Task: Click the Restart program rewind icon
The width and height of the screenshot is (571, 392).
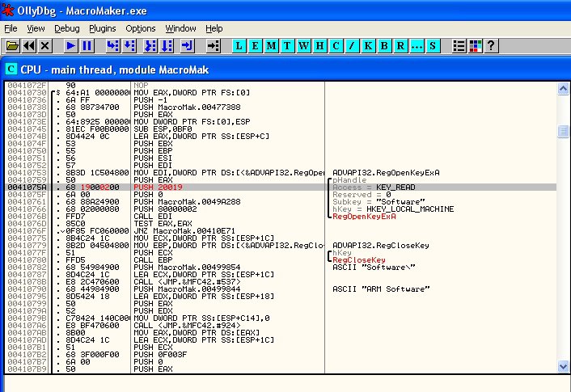Action: (x=29, y=46)
